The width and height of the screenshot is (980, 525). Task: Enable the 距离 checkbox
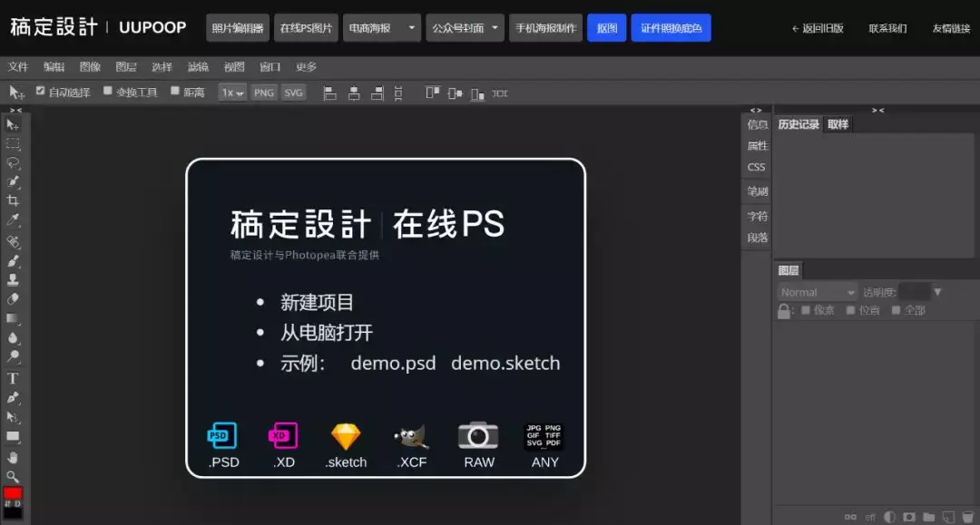coord(175,92)
